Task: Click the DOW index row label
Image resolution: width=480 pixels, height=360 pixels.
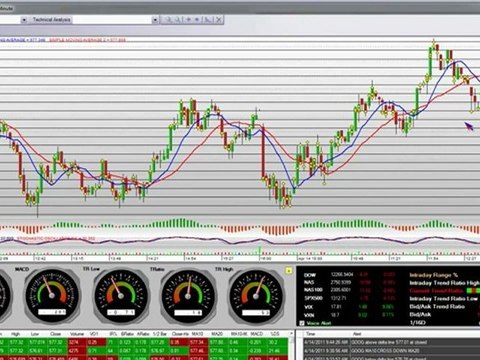Action: pos(310,275)
